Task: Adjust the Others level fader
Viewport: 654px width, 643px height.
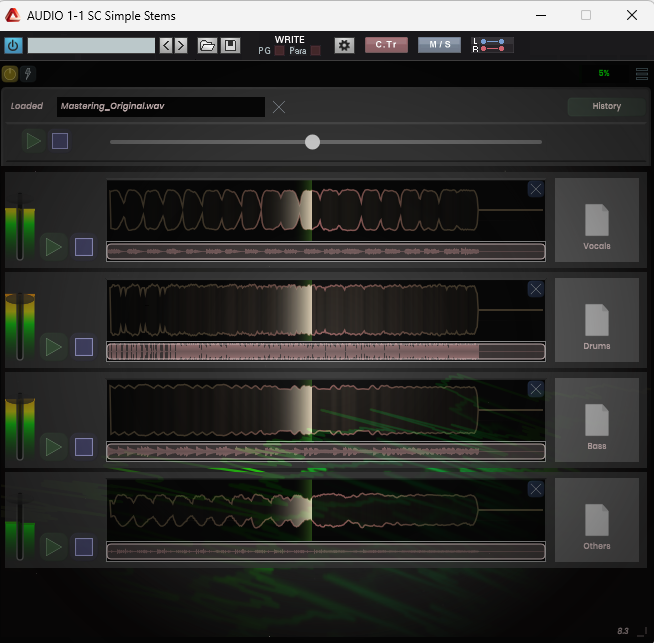Action: click(20, 527)
